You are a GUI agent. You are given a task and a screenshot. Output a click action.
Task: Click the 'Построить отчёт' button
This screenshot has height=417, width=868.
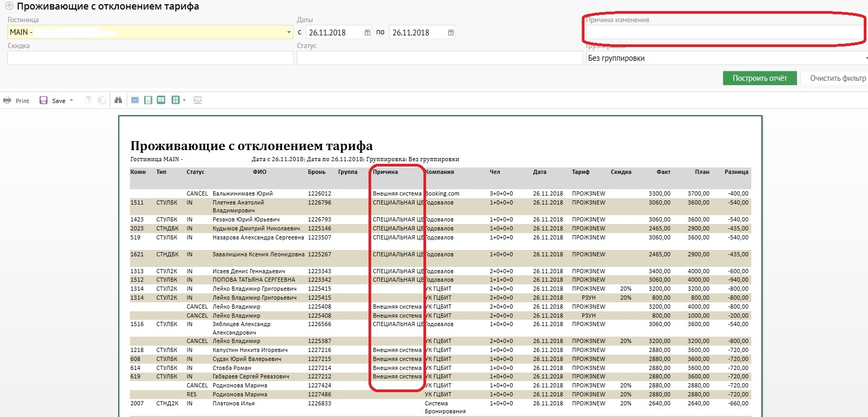(x=759, y=78)
